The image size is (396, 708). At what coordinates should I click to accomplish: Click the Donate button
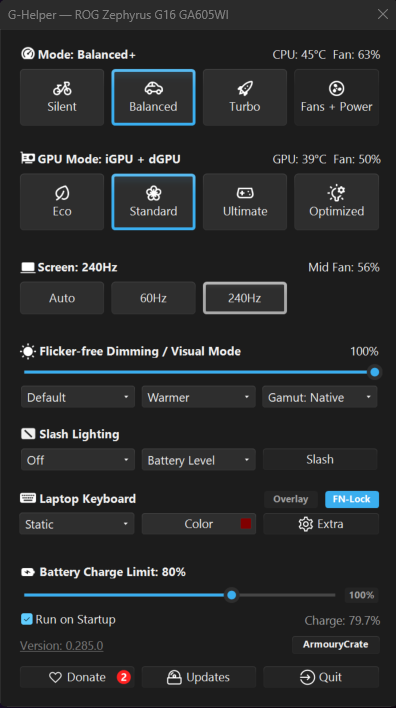click(x=77, y=677)
